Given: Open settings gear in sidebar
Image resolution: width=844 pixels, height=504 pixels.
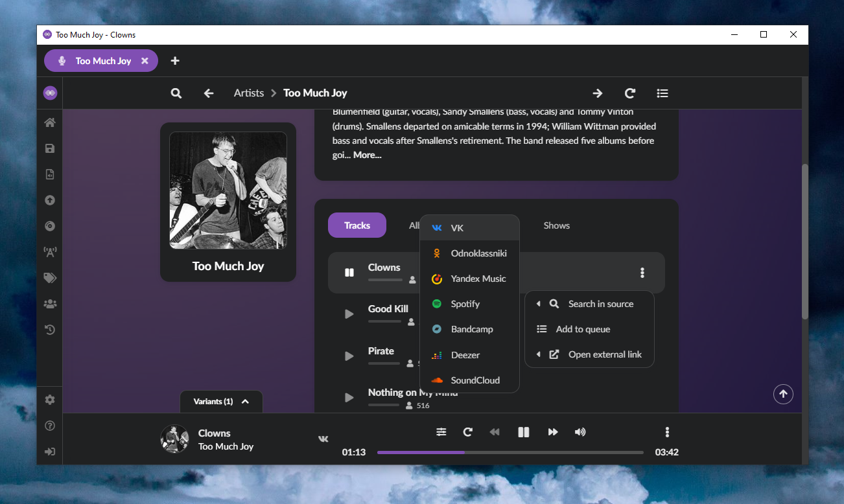Looking at the screenshot, I should pos(50,400).
